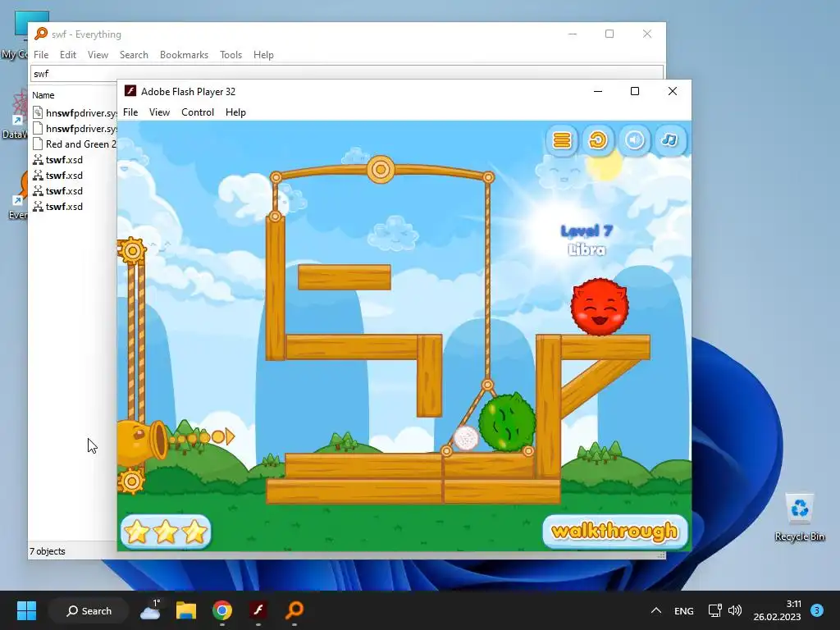
Task: Switch to Everything taskbar icon
Action: click(294, 610)
